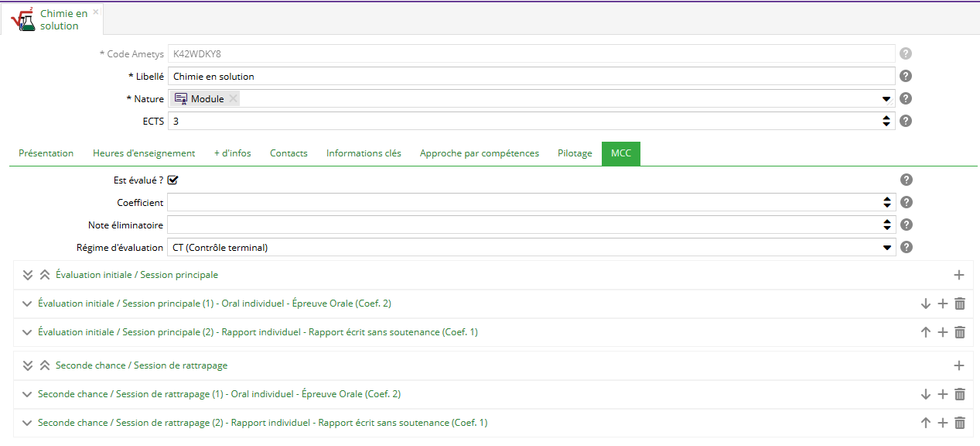This screenshot has width=980, height=446.
Task: Click help icon next to Libellé field
Action: click(x=906, y=76)
